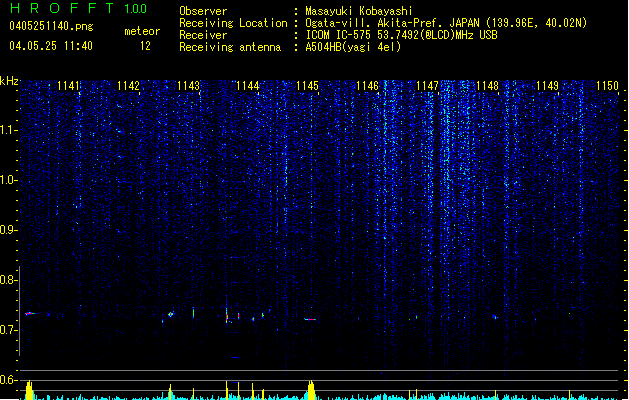This screenshot has width=629, height=400.
Task: Click the first meteor echo at the spectrogram's left edge
Action: (x=30, y=313)
